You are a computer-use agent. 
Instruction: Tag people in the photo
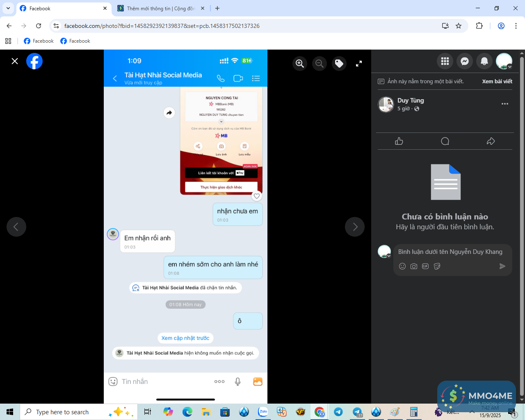339,64
